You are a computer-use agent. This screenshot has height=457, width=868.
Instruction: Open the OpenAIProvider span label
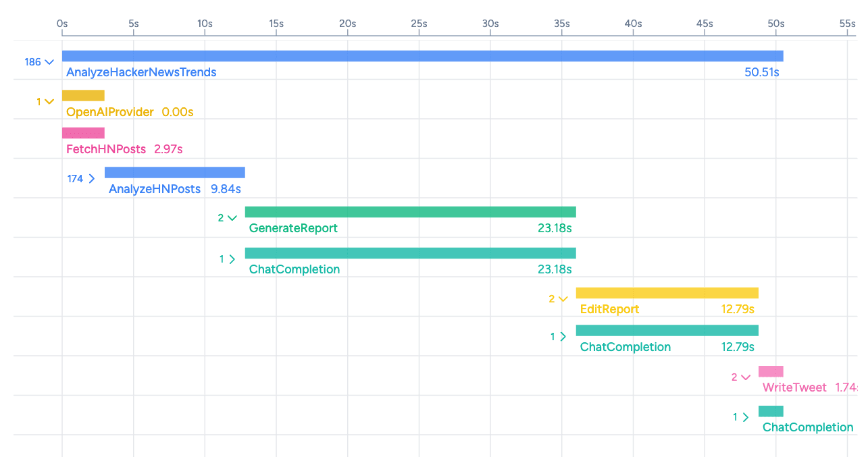coord(109,112)
